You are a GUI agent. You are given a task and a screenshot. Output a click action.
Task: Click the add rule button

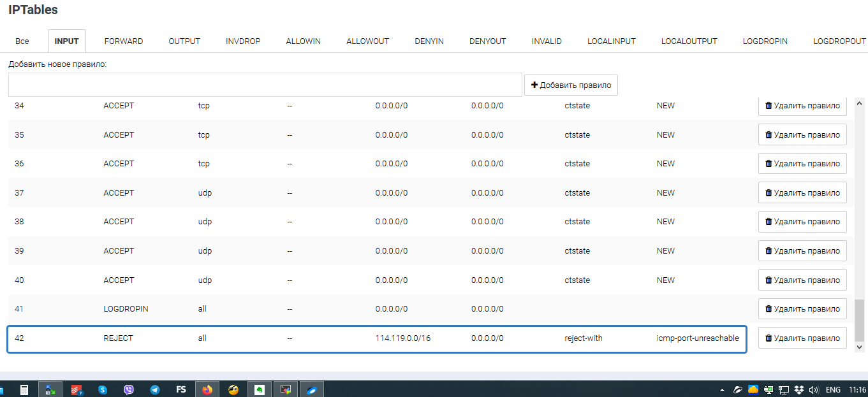click(571, 85)
